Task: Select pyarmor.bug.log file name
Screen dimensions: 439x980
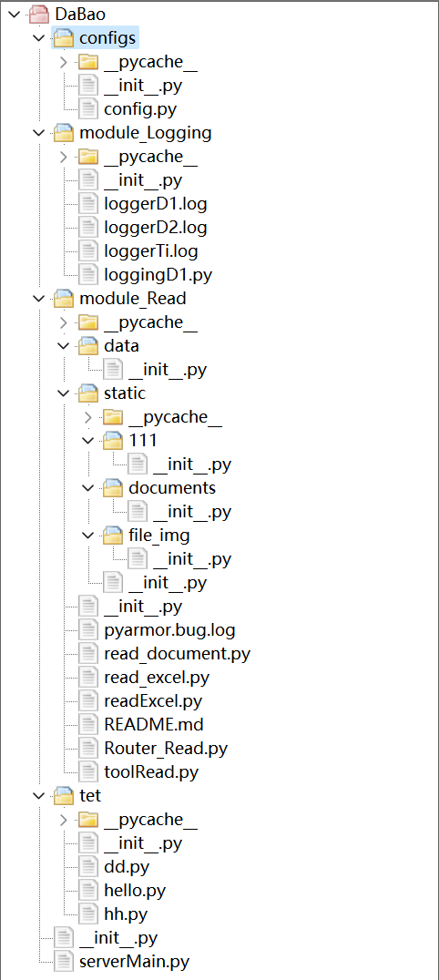Action: (x=170, y=630)
